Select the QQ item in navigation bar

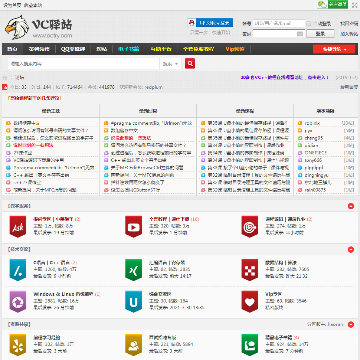(x=73, y=49)
